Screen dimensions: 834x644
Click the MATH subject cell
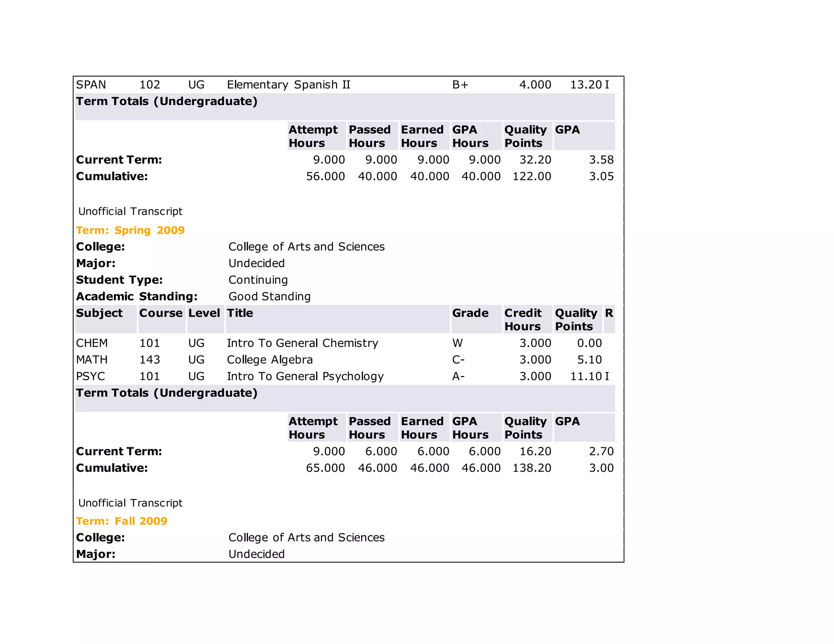[92, 360]
